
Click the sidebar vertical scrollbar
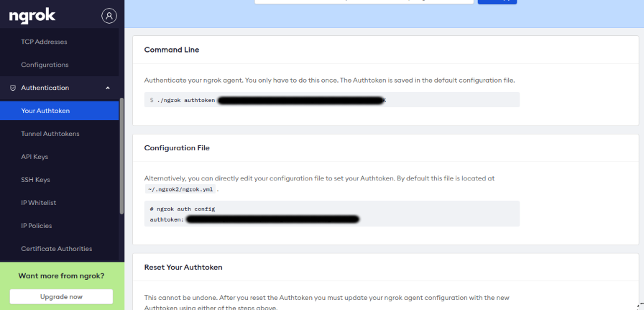(x=121, y=155)
